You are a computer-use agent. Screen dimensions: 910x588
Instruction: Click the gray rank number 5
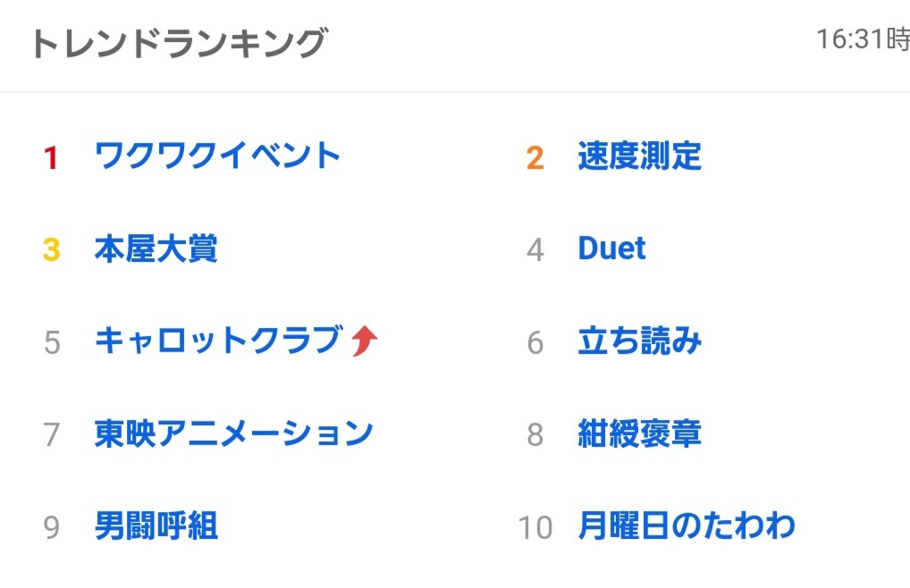[x=52, y=342]
